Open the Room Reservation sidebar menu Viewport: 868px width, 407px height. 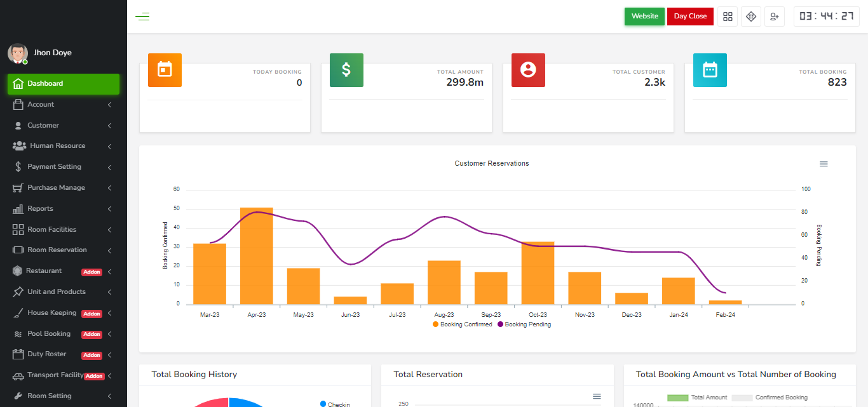(x=64, y=250)
